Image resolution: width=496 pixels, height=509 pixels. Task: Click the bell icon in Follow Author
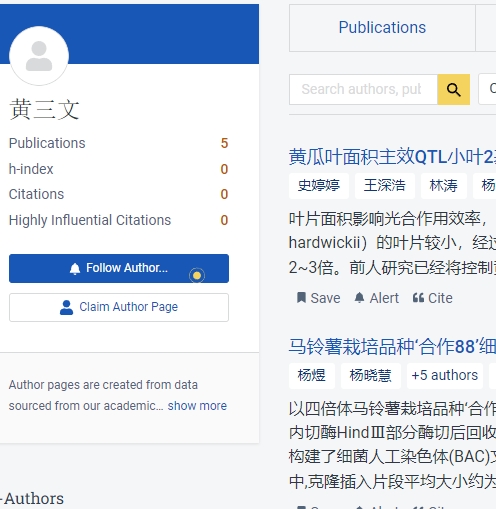coord(75,268)
